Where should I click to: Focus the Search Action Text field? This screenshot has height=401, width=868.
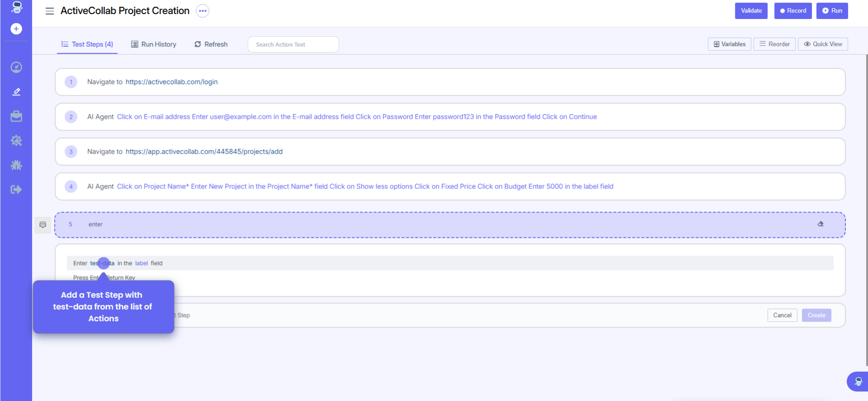(293, 44)
